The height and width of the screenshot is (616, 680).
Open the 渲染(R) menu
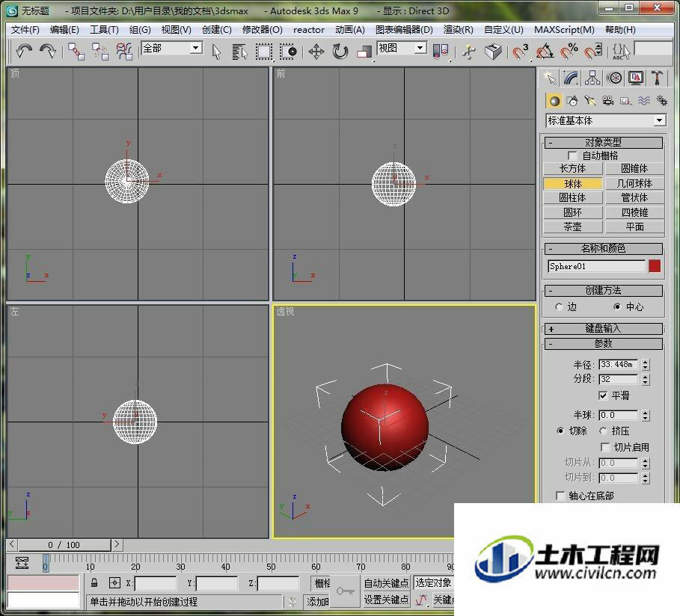tap(458, 30)
